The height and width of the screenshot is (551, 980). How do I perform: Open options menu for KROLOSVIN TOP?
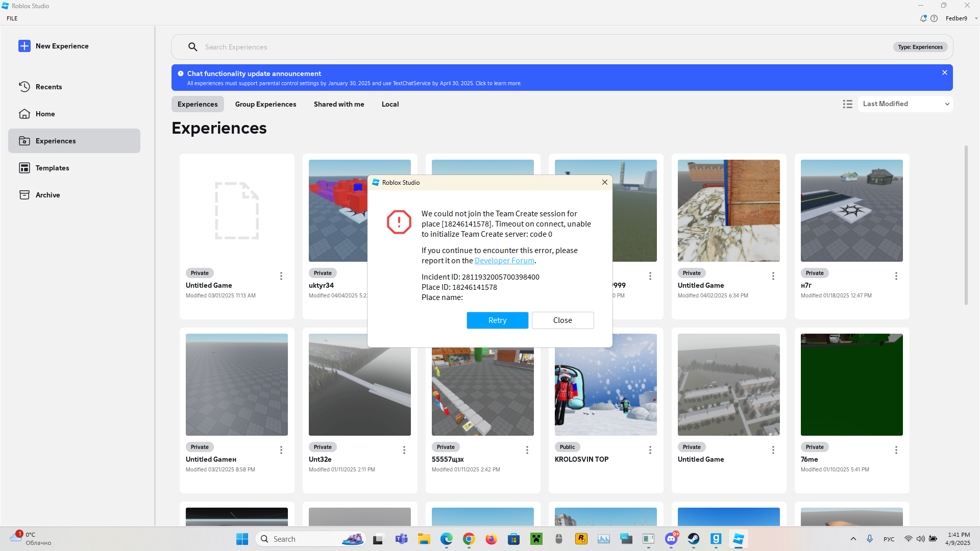coord(650,450)
